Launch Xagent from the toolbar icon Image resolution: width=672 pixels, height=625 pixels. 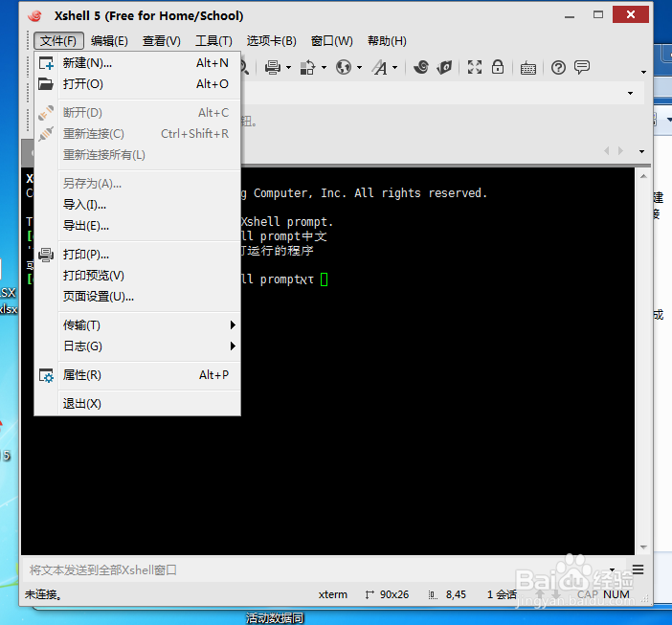pyautogui.click(x=444, y=67)
